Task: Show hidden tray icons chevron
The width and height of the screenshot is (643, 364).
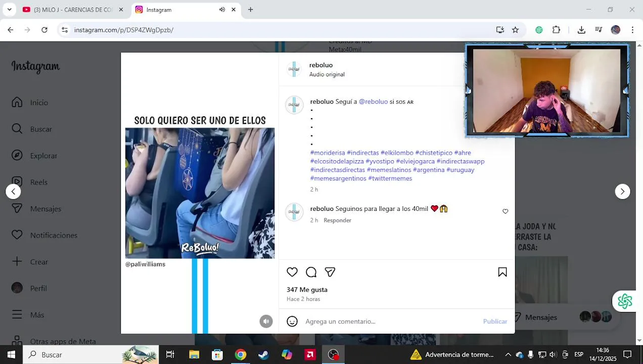Action: (508, 354)
